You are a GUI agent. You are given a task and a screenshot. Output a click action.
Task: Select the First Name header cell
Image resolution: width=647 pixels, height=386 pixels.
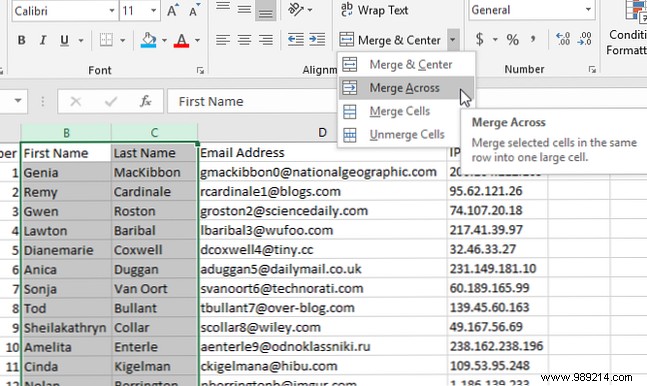[x=66, y=153]
